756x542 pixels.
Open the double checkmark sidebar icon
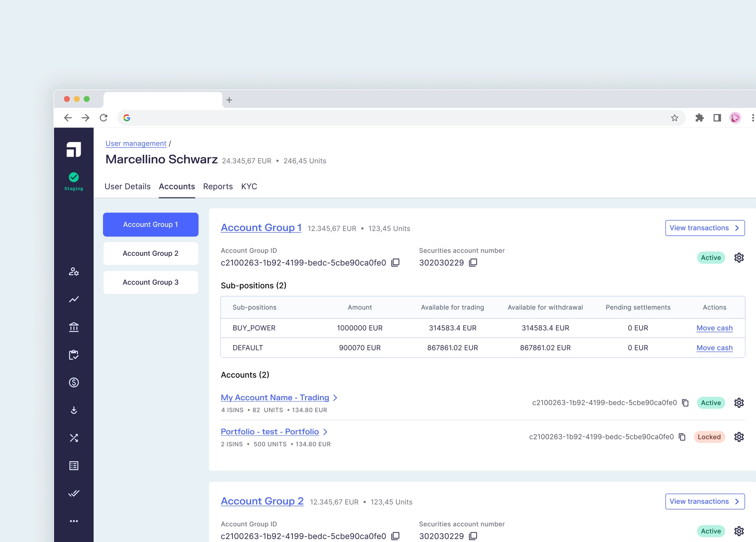tap(74, 493)
